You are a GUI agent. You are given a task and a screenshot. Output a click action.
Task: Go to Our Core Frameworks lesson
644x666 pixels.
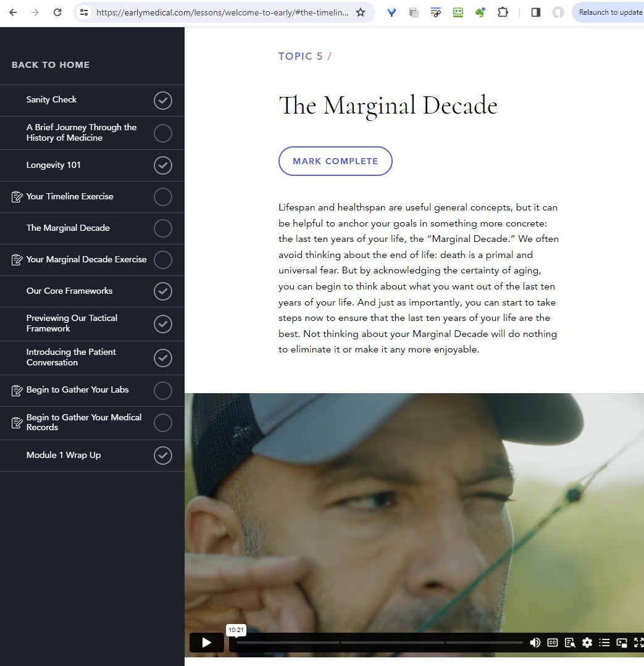pos(69,291)
